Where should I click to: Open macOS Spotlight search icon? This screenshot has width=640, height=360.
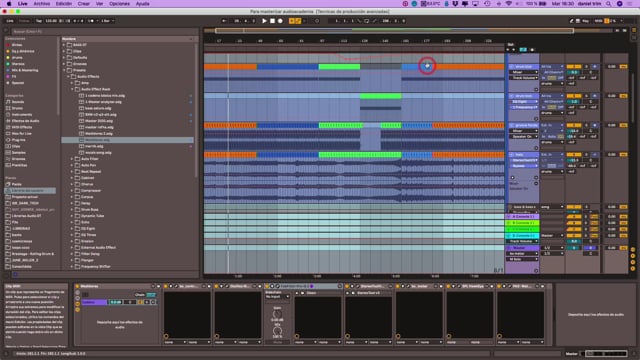point(609,4)
